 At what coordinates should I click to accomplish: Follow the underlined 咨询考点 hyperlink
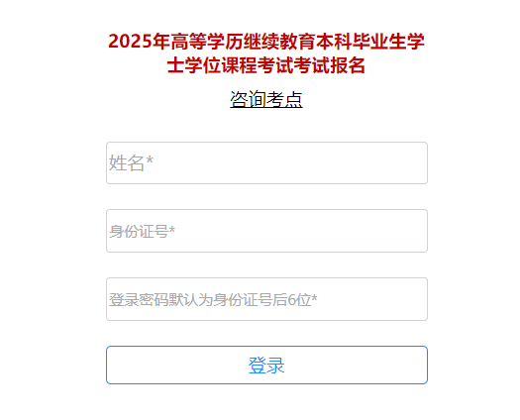tap(266, 99)
